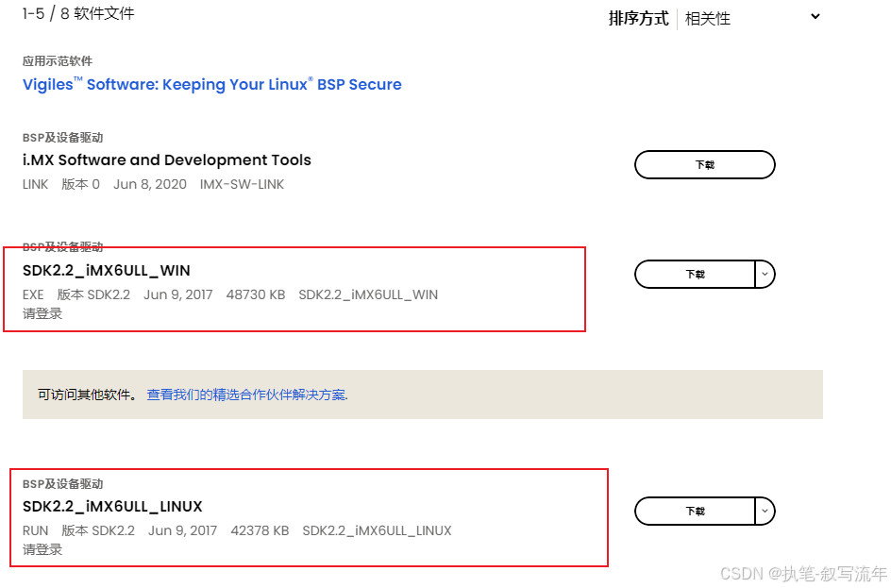Open Vigiles Software: Keeping Your Linux BSP Secure link

(x=212, y=84)
